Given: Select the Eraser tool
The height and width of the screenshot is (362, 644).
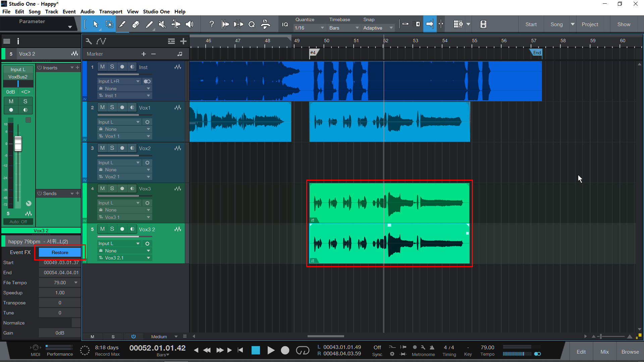Looking at the screenshot, I should 136,24.
